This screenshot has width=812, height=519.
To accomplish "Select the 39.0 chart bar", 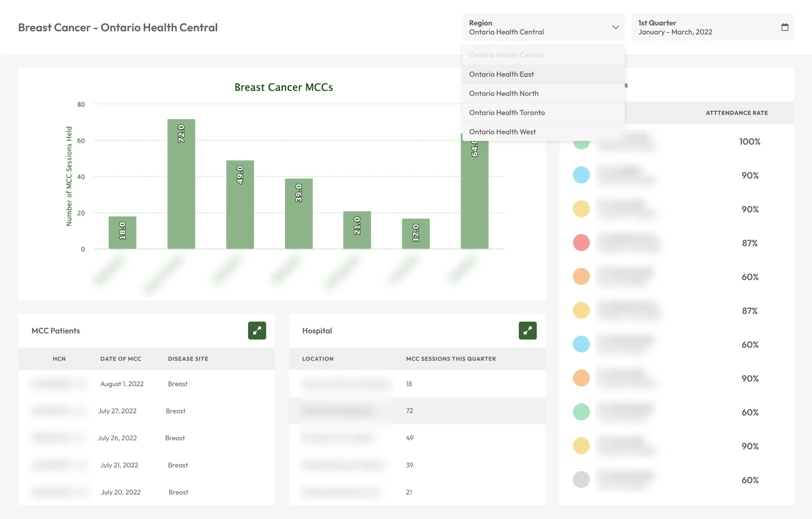I will tap(299, 214).
